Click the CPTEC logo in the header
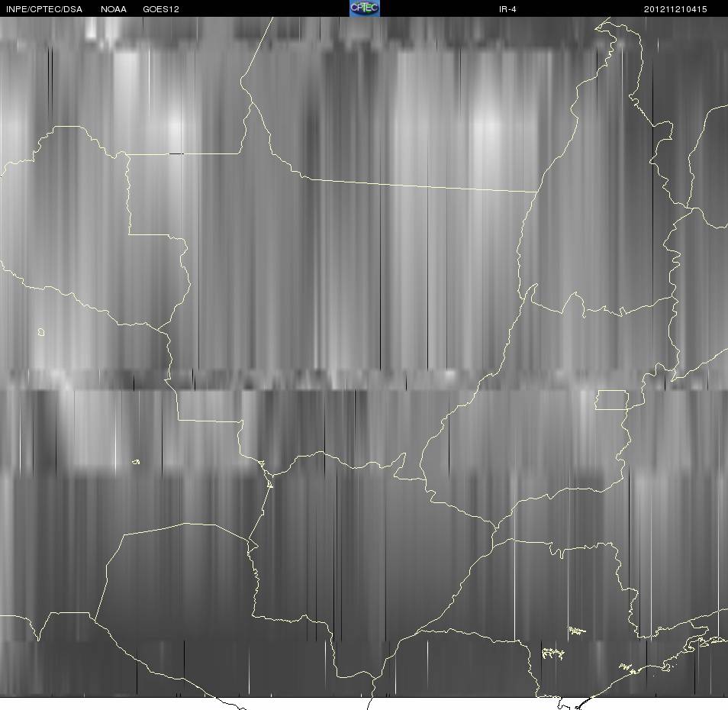This screenshot has width=728, height=710. [365, 8]
